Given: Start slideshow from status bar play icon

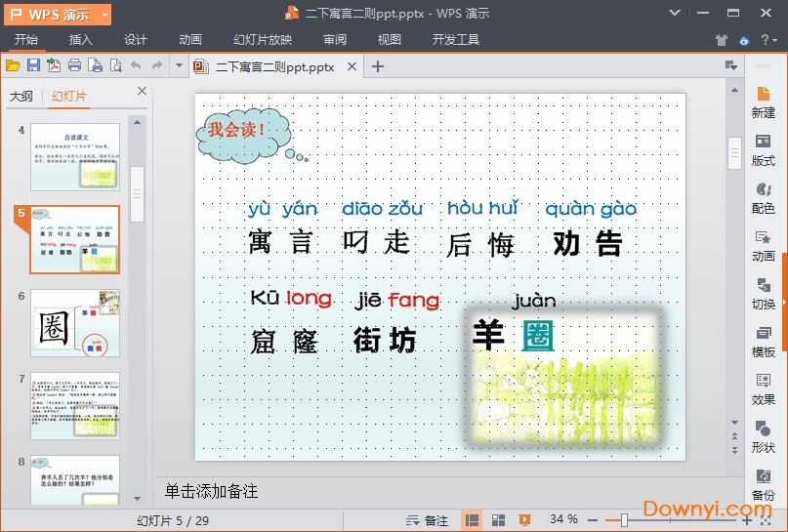Looking at the screenshot, I should pyautogui.click(x=524, y=520).
